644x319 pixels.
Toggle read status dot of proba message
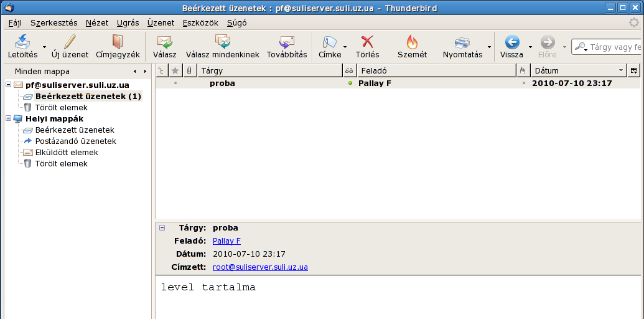click(x=350, y=83)
